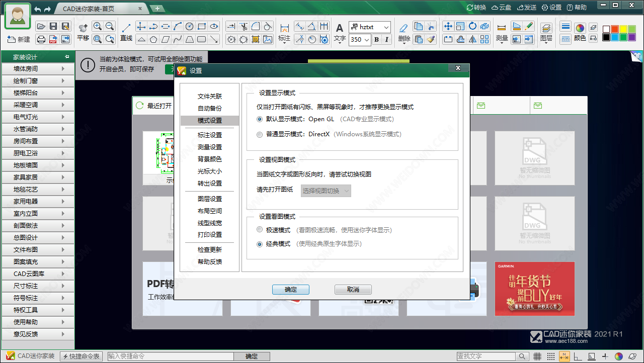Click the grid lines icon in status bar
This screenshot has width=644, height=363.
[537, 356]
